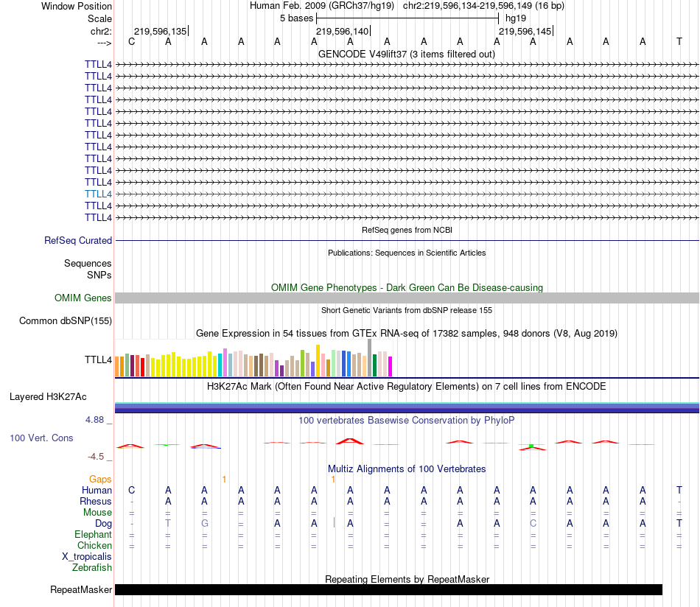700x607 pixels.
Task: Click the -4.5 PhyloP lower scale value
Action: [x=96, y=456]
